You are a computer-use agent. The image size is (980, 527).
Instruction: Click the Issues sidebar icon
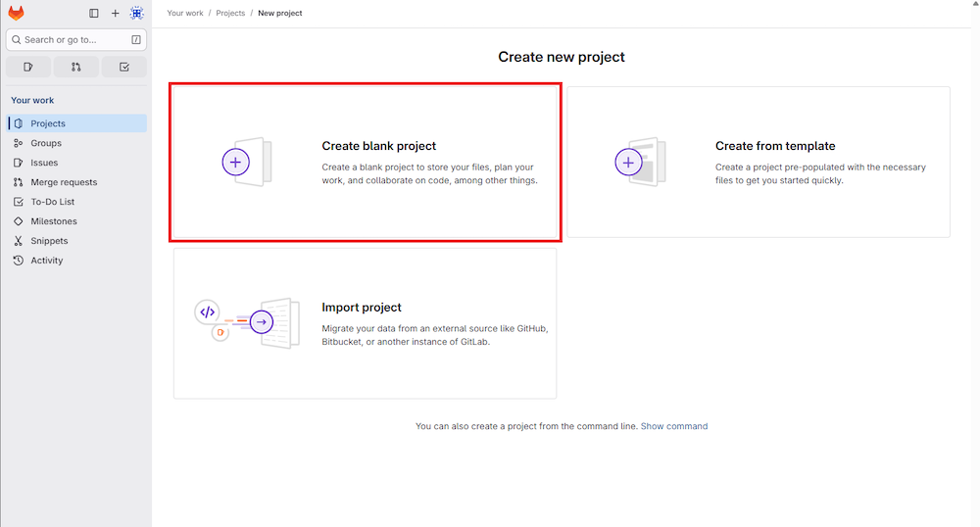[x=19, y=163]
